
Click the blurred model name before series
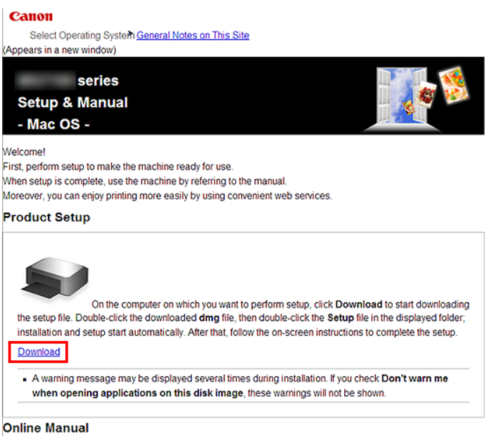click(45, 80)
